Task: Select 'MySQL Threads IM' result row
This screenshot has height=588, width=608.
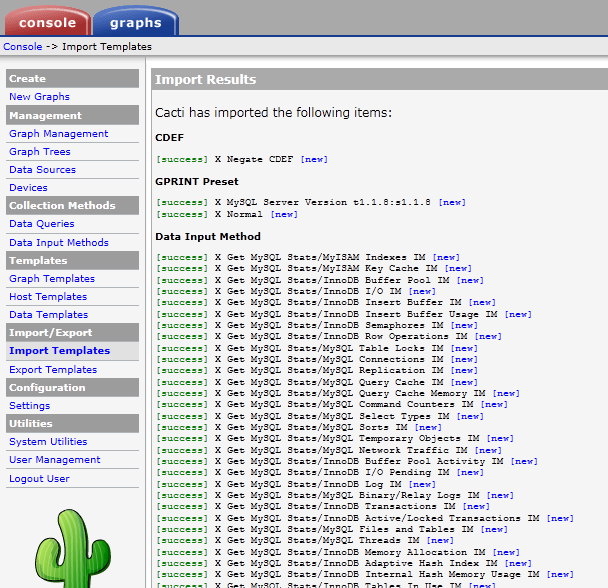Action: [305, 540]
